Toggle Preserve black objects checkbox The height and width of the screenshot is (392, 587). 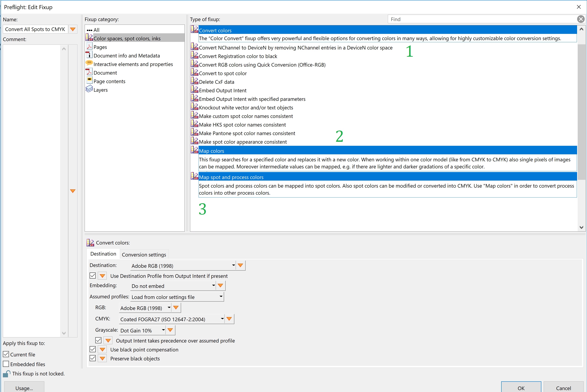pos(93,358)
